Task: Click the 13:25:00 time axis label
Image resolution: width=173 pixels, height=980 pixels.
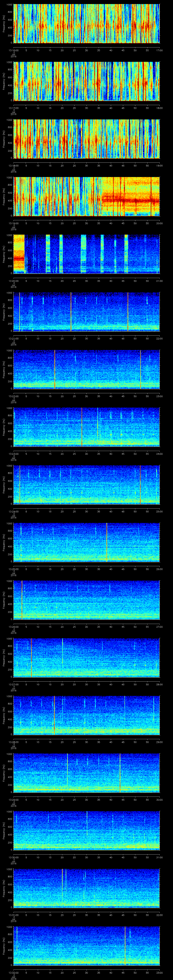Action: point(13,569)
